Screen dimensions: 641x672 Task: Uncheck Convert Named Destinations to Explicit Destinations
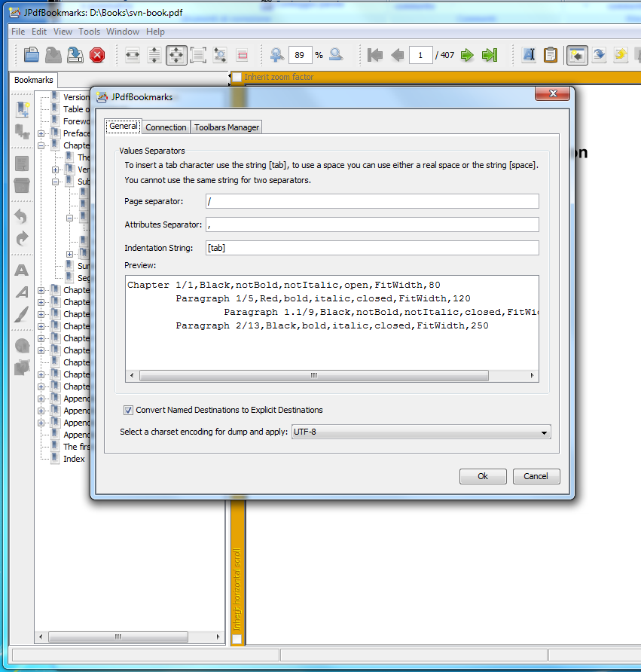click(128, 410)
